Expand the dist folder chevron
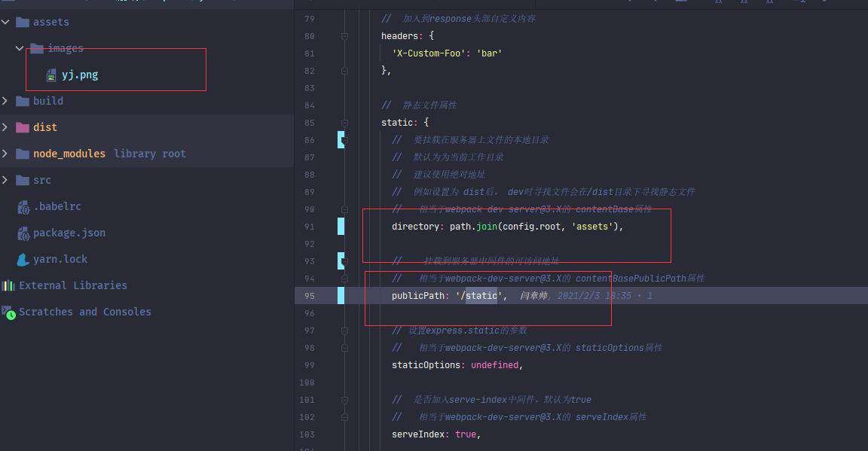 click(x=5, y=127)
